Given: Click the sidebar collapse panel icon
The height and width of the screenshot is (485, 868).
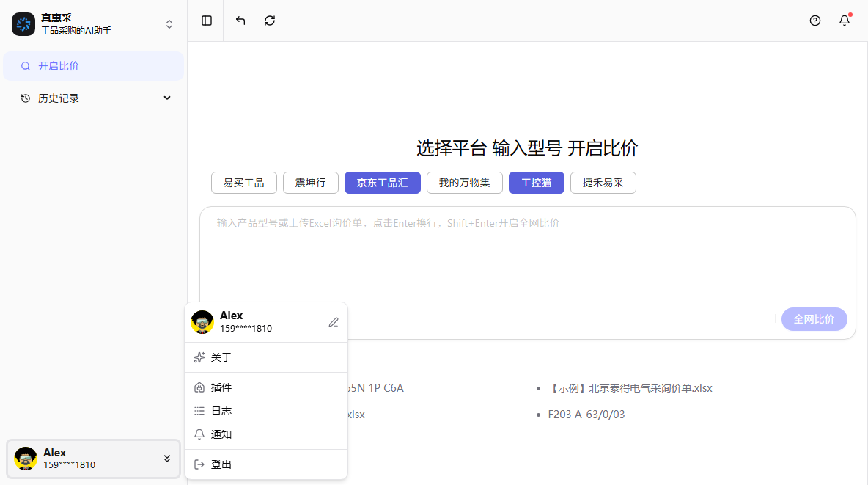Looking at the screenshot, I should [x=206, y=21].
